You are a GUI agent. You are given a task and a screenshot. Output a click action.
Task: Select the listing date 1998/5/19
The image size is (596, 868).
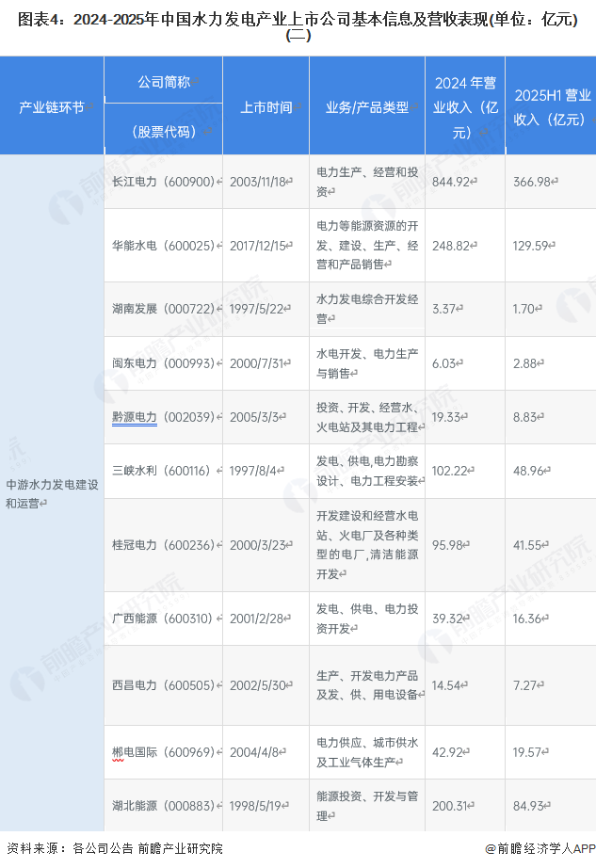pos(256,806)
